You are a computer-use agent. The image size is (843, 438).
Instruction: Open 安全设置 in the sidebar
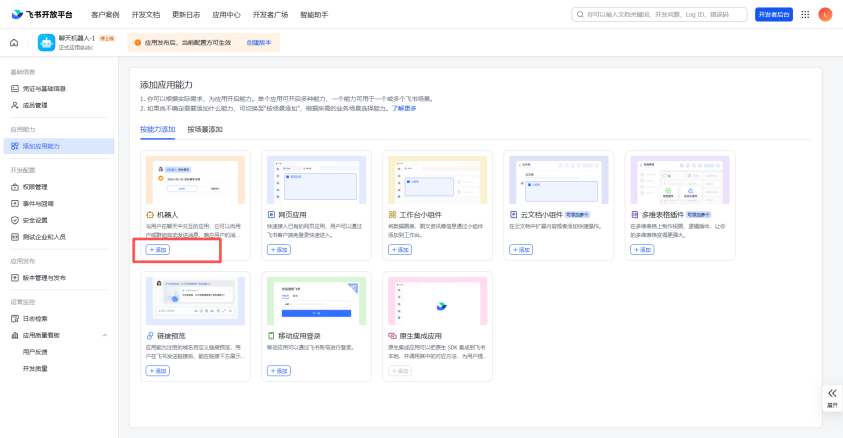pos(35,220)
